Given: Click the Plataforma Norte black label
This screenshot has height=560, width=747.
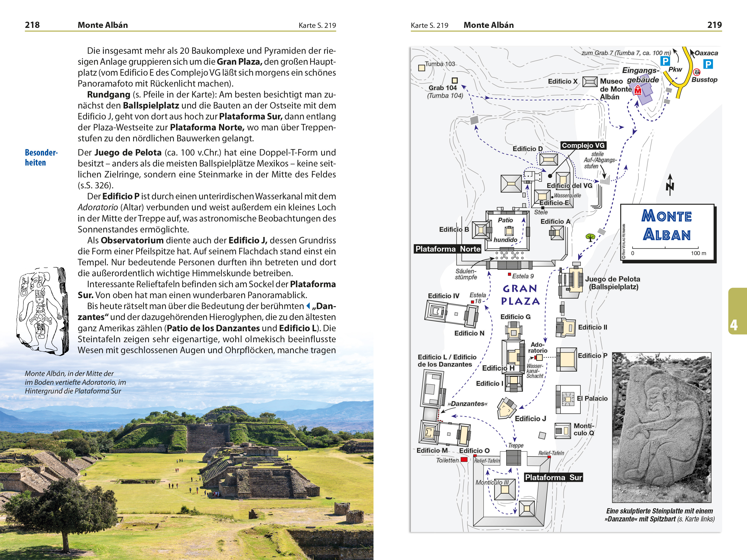Looking at the screenshot, I should pos(448,249).
